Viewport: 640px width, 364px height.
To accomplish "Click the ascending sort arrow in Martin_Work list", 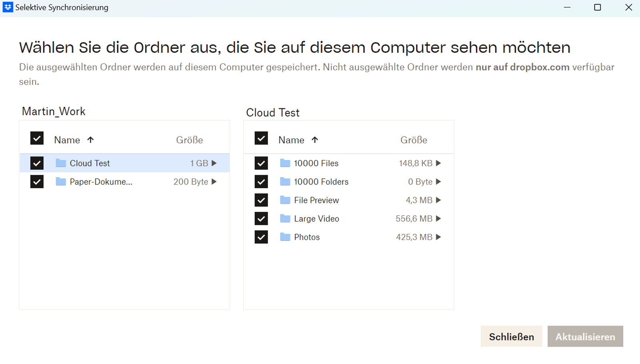I will (91, 140).
